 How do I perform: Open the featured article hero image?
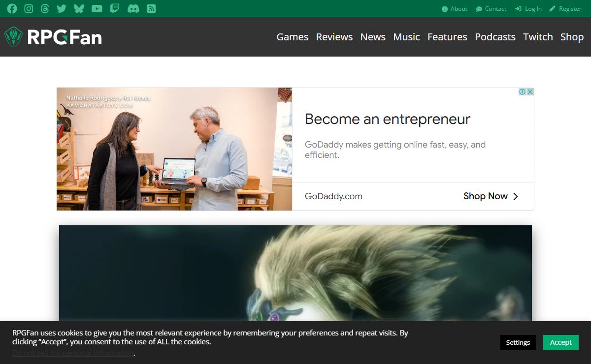coord(295,273)
